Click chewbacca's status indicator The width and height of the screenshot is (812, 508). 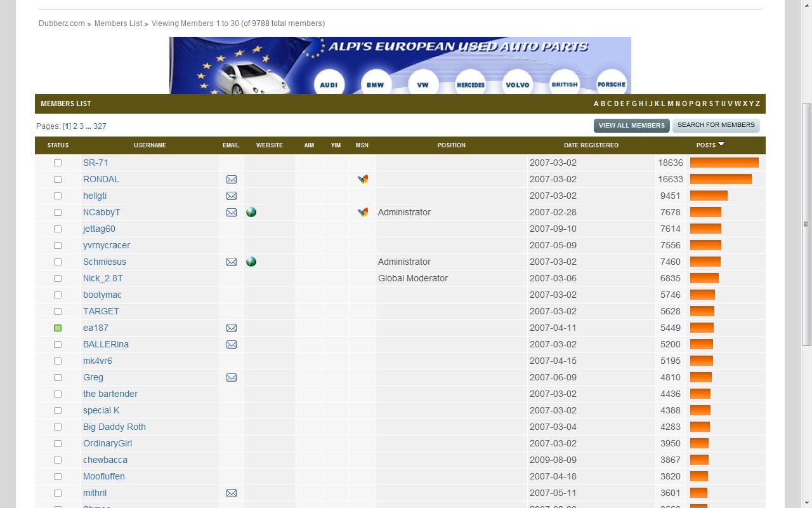coord(58,460)
